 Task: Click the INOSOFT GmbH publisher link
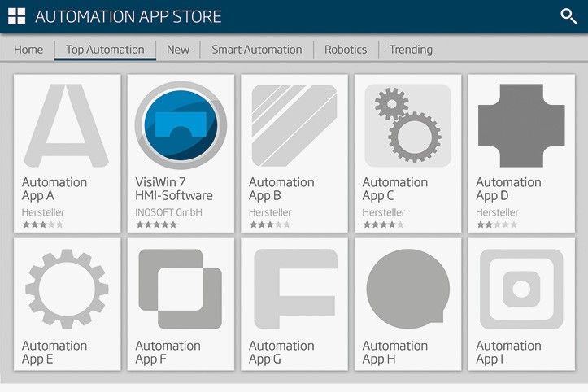pos(168,212)
